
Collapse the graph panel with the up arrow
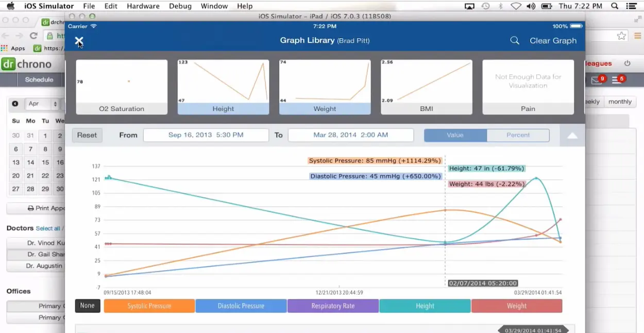572,135
